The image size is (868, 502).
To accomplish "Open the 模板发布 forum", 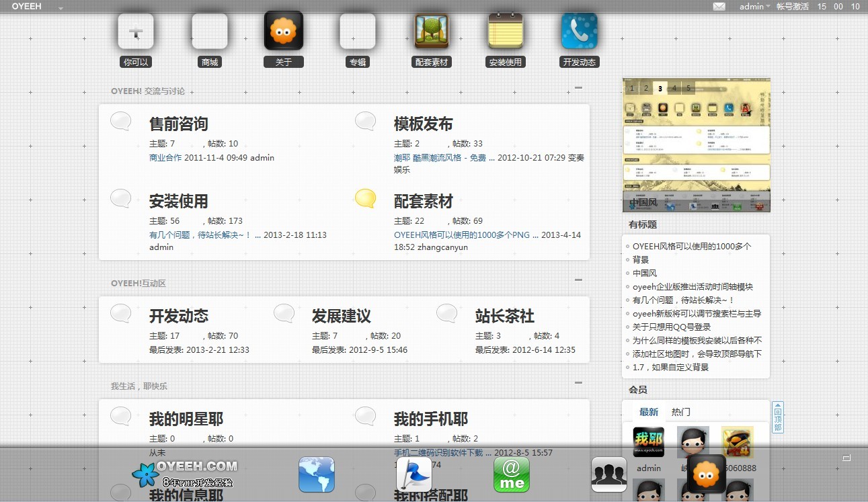I will point(424,124).
